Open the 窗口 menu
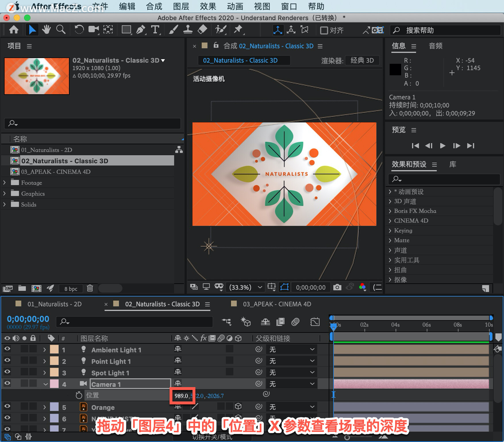The height and width of the screenshot is (442, 504). coord(289,6)
